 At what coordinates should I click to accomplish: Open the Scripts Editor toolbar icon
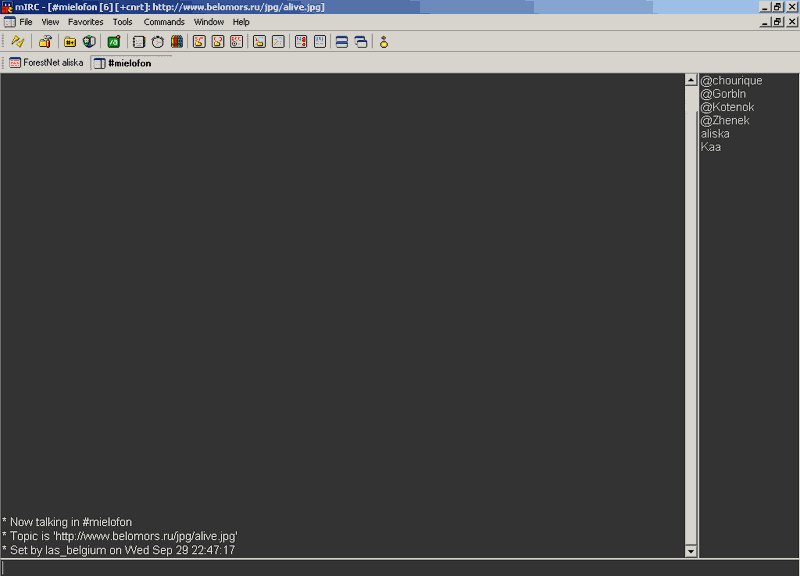tap(114, 42)
